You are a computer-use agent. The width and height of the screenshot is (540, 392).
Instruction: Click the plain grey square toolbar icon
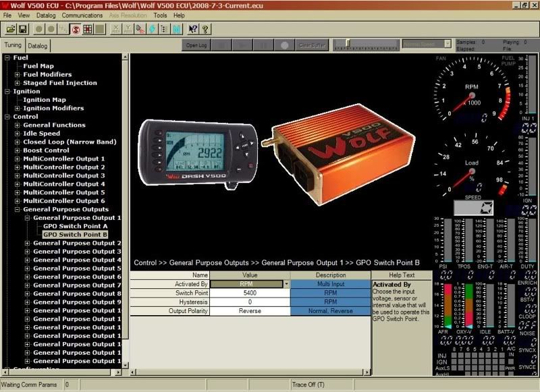(100, 29)
